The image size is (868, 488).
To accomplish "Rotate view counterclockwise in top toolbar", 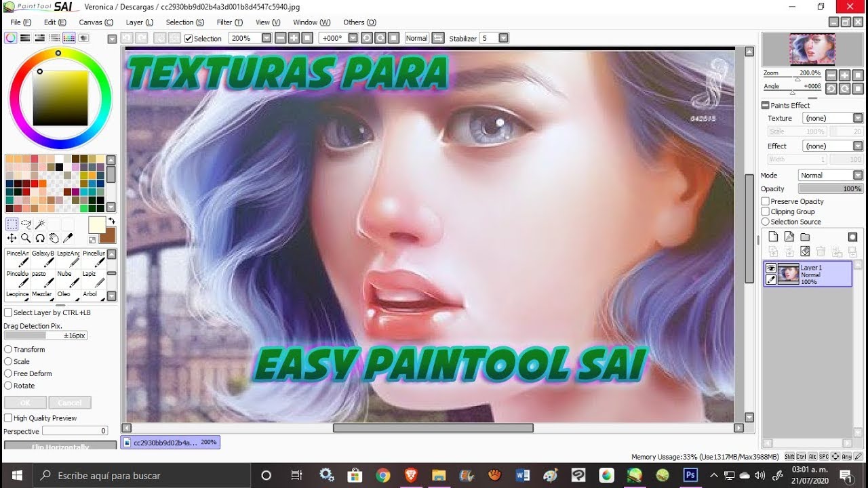I will click(x=366, y=38).
